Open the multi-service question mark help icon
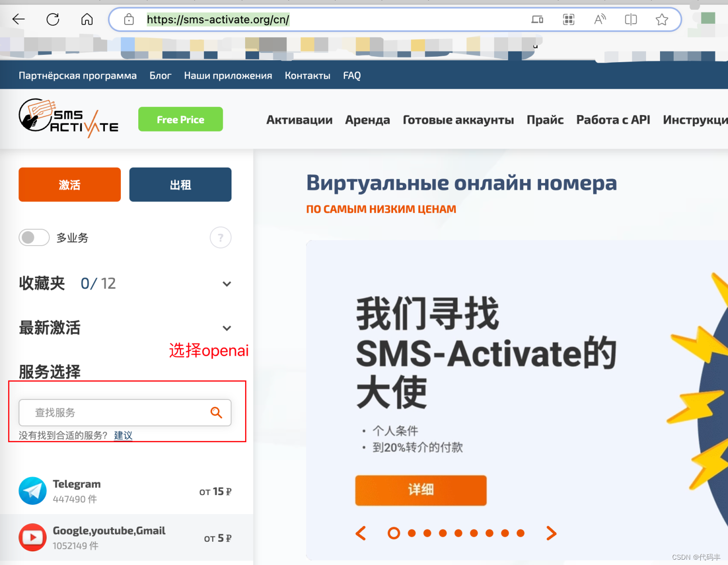 tap(220, 237)
